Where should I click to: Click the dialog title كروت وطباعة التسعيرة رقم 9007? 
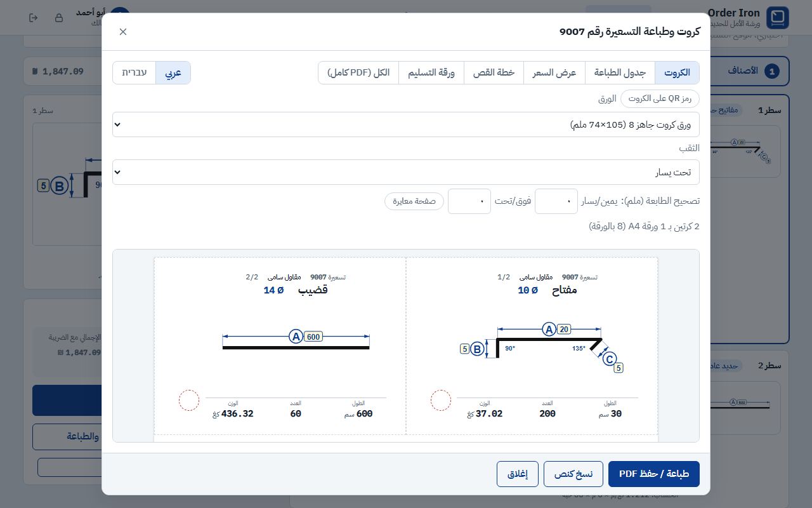pyautogui.click(x=629, y=32)
